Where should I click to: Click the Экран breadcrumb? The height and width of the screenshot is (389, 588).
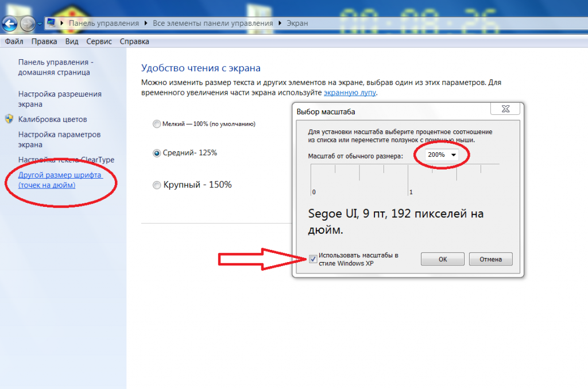coord(297,23)
